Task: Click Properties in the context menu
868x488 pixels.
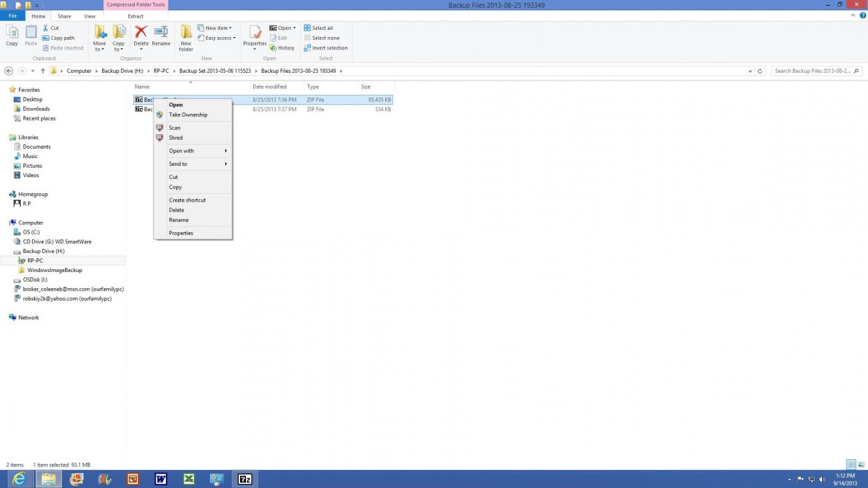Action: 181,232
